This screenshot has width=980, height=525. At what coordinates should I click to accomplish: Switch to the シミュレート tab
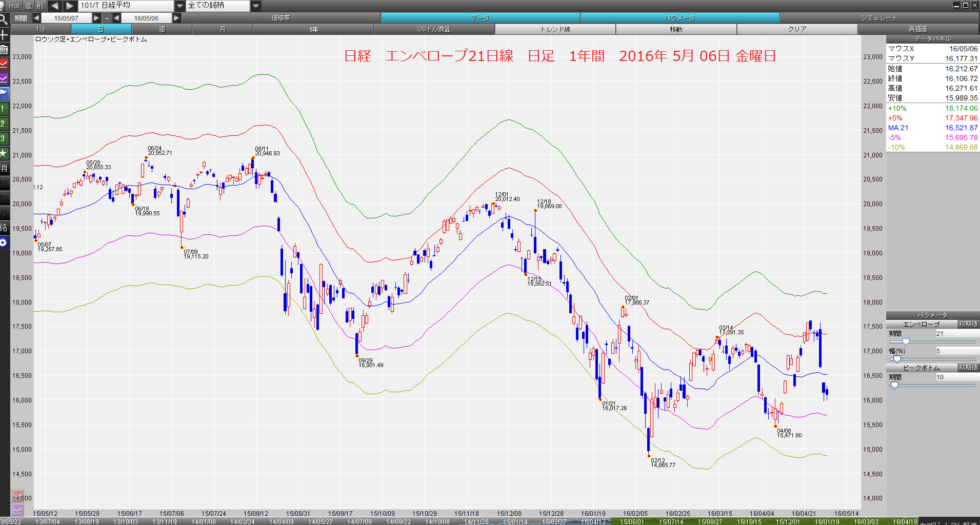point(879,18)
